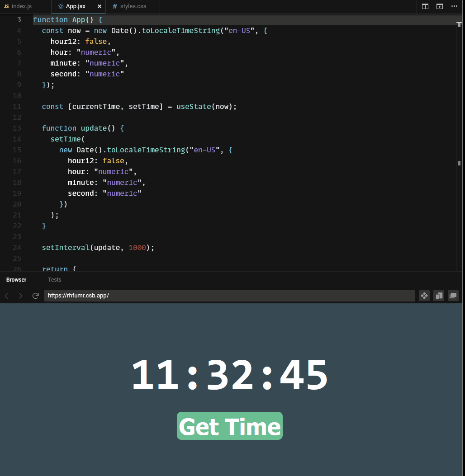
Task: Click the refresh icon in the browser pane
Action: pos(36,296)
